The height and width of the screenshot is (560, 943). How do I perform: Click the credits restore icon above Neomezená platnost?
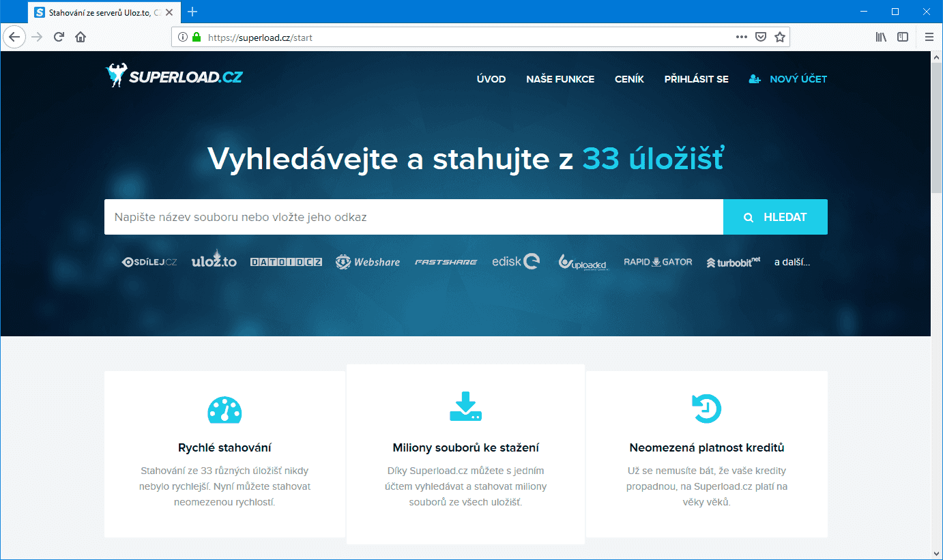[x=707, y=409]
